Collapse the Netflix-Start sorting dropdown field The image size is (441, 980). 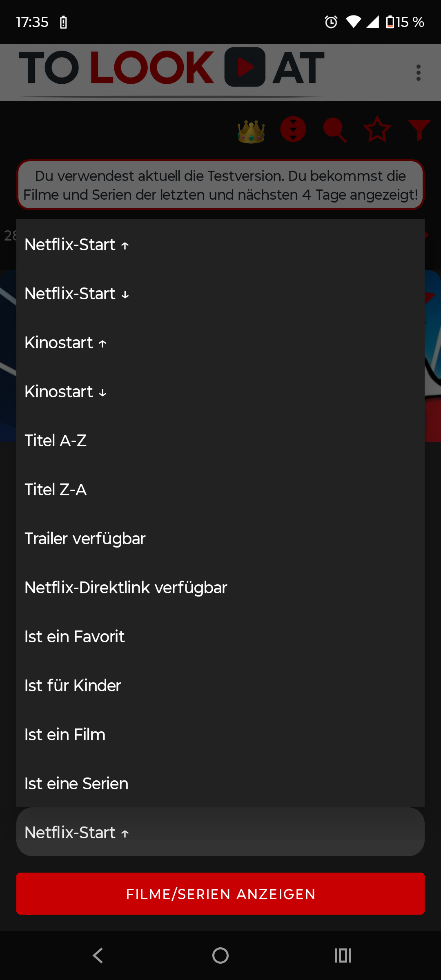pyautogui.click(x=220, y=832)
